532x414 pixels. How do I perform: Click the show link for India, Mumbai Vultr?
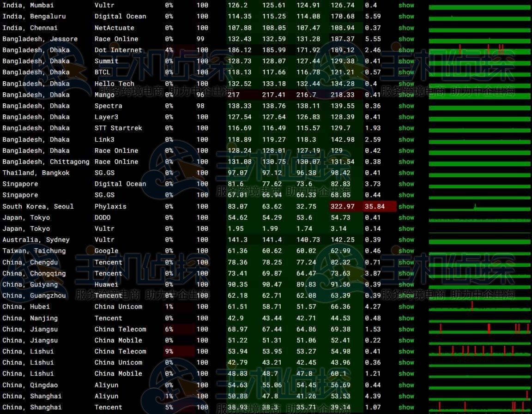tap(406, 6)
